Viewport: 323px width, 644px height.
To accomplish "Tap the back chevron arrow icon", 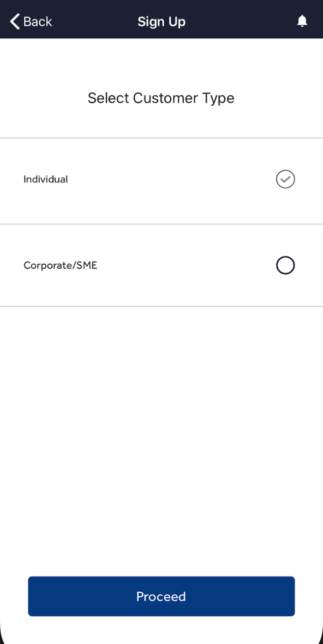I will pos(15,21).
